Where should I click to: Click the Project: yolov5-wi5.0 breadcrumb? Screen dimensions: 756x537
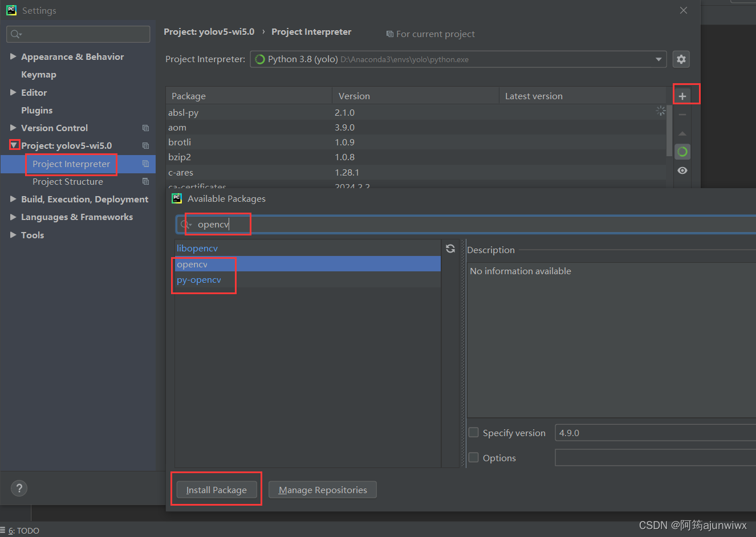209,32
